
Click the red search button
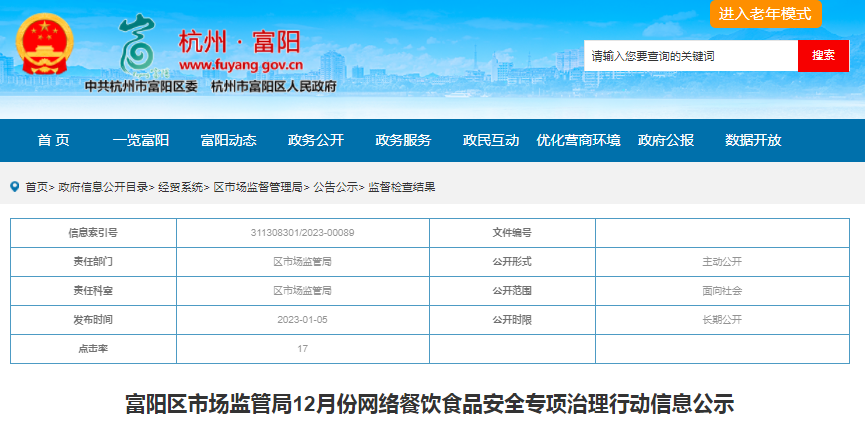(823, 56)
